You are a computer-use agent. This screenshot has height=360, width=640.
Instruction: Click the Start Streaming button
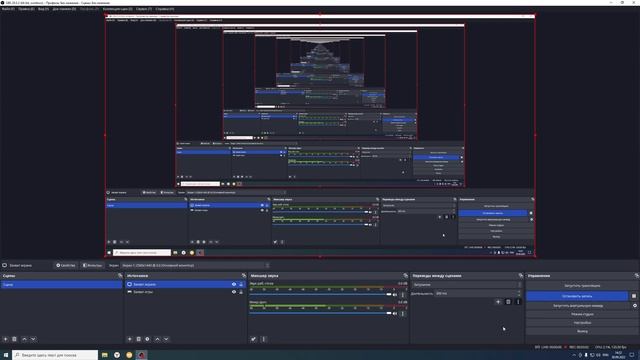pyautogui.click(x=582, y=285)
